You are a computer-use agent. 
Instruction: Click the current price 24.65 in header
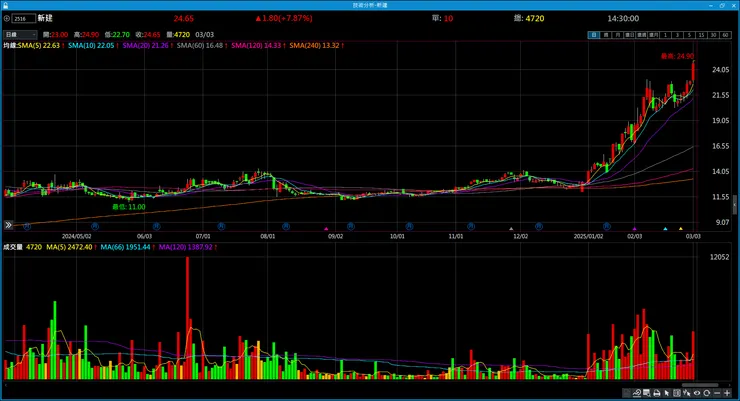pos(184,18)
